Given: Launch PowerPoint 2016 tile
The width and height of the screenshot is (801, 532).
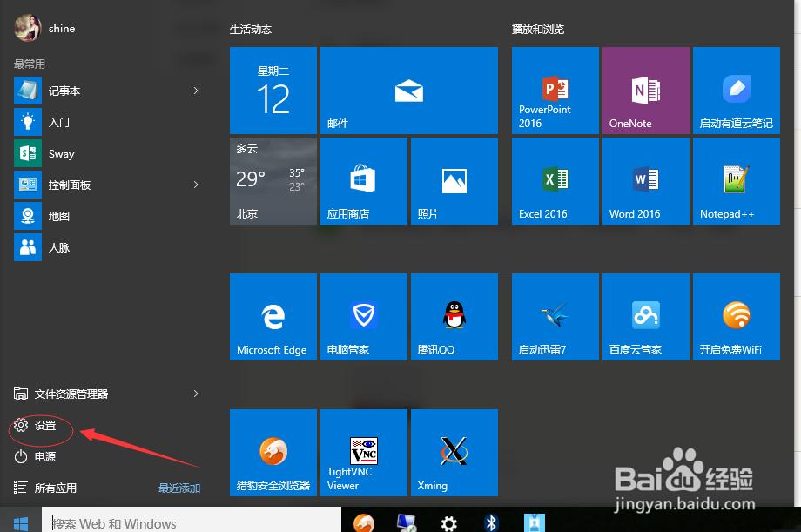Looking at the screenshot, I should [x=555, y=91].
